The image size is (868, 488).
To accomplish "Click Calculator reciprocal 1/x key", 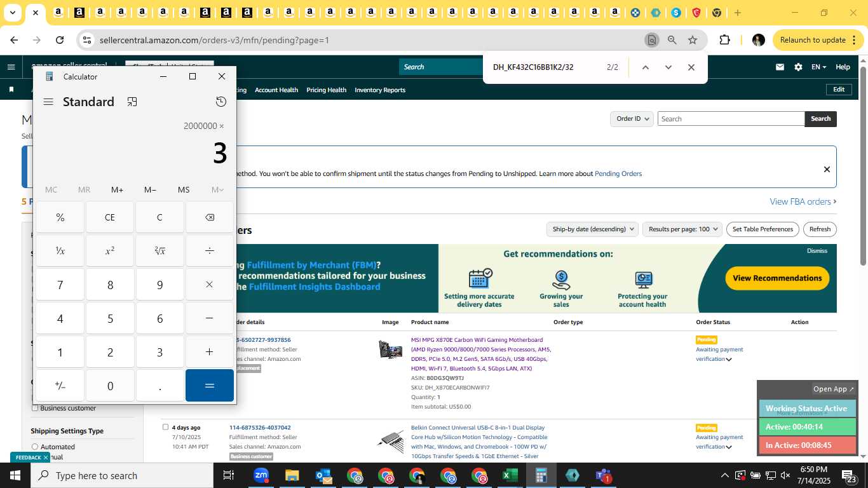I will point(60,250).
